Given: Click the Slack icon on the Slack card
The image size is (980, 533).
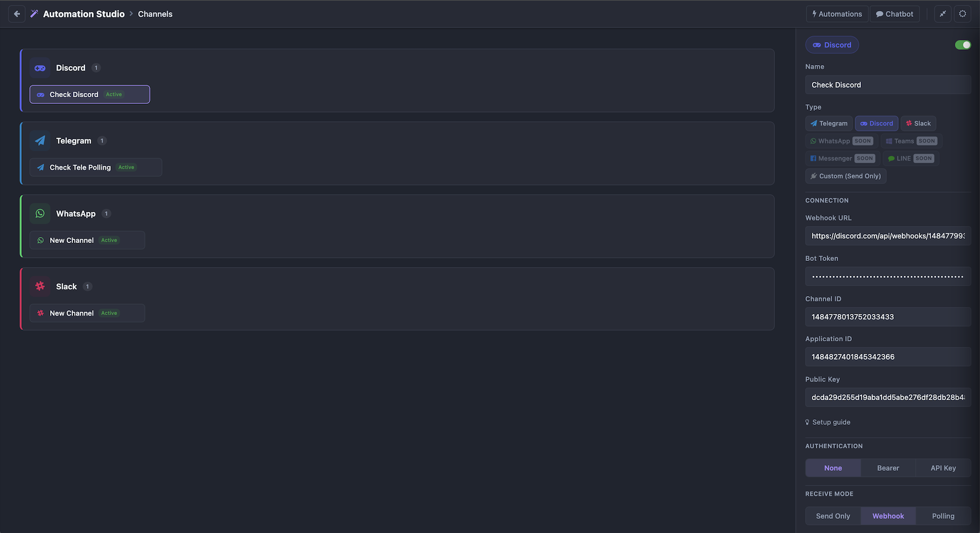Looking at the screenshot, I should click(x=40, y=286).
